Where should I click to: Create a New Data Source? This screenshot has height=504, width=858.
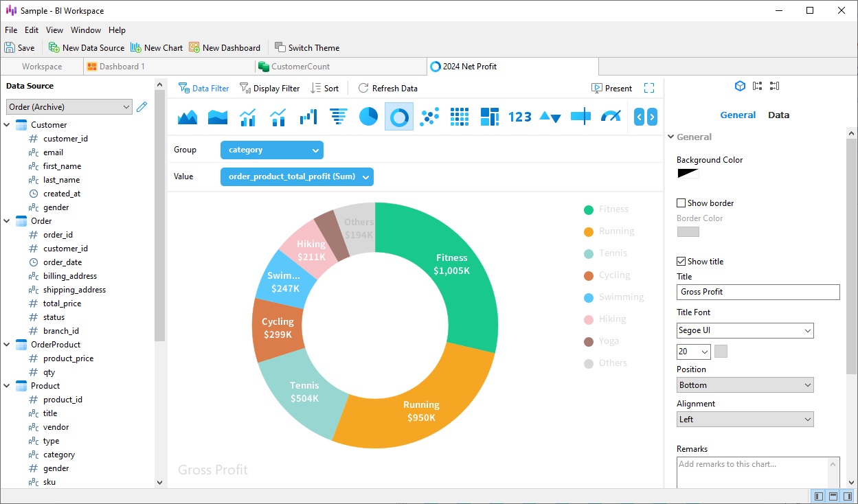87,47
